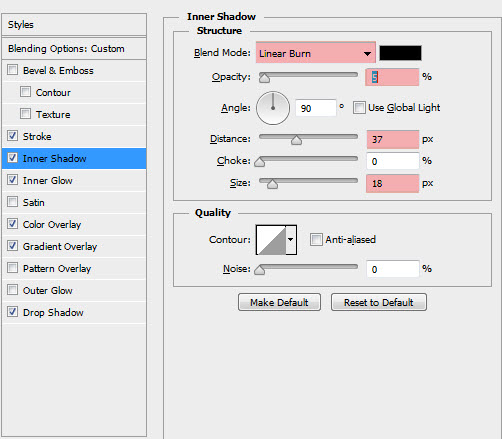The height and width of the screenshot is (439, 502).
Task: Enable the Anti-aliased checkbox
Action: [x=316, y=240]
